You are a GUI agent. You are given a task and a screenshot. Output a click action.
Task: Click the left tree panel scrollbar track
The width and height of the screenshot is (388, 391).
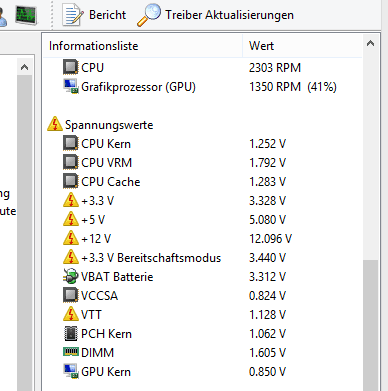(x=24, y=233)
